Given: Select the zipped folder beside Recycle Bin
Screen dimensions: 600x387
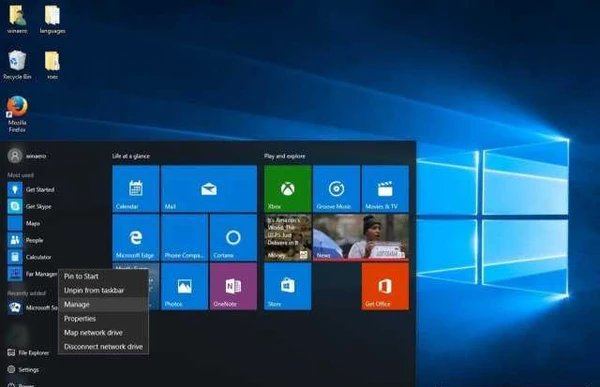Looking at the screenshot, I should (x=52, y=65).
